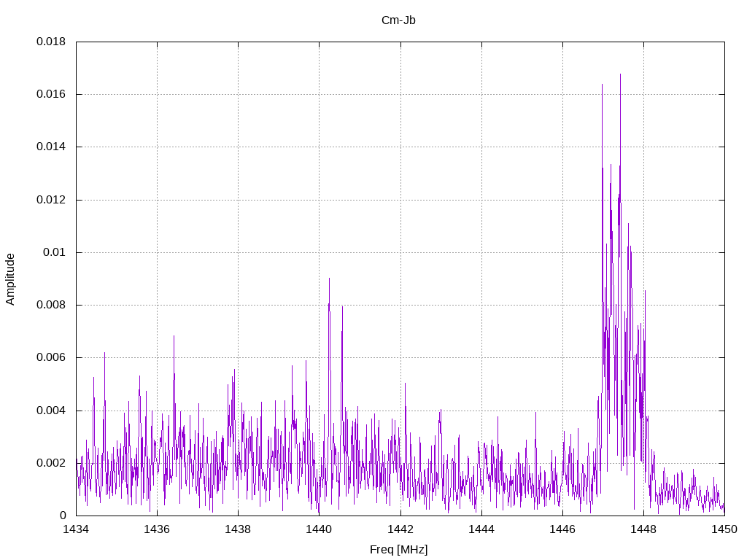Select the 'Amplitude' y-axis label
The image size is (747, 560).
[10, 279]
